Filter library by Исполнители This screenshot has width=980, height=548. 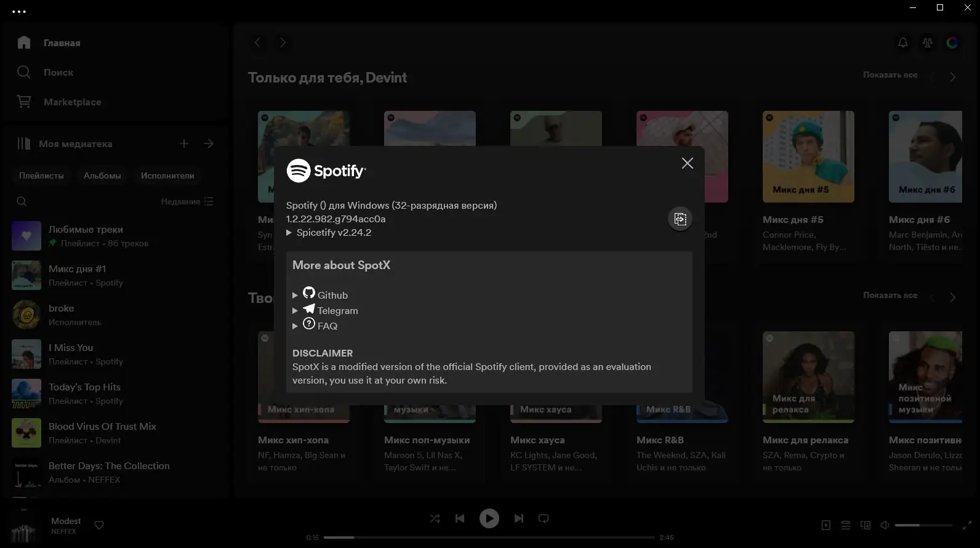coord(167,175)
